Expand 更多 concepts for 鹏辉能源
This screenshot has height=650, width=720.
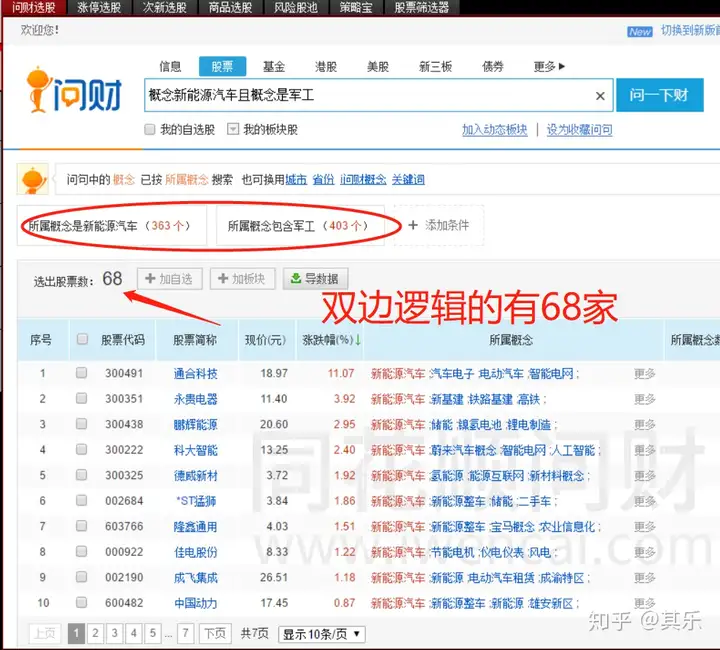point(645,425)
